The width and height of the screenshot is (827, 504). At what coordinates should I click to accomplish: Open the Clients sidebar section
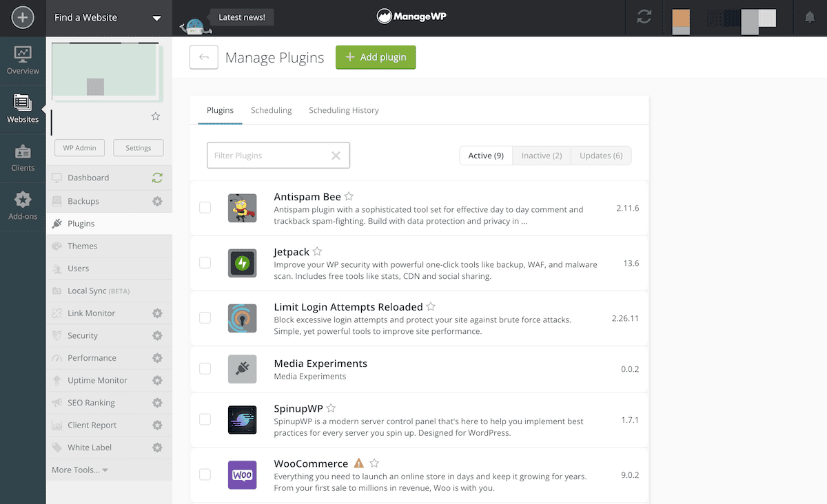click(23, 158)
